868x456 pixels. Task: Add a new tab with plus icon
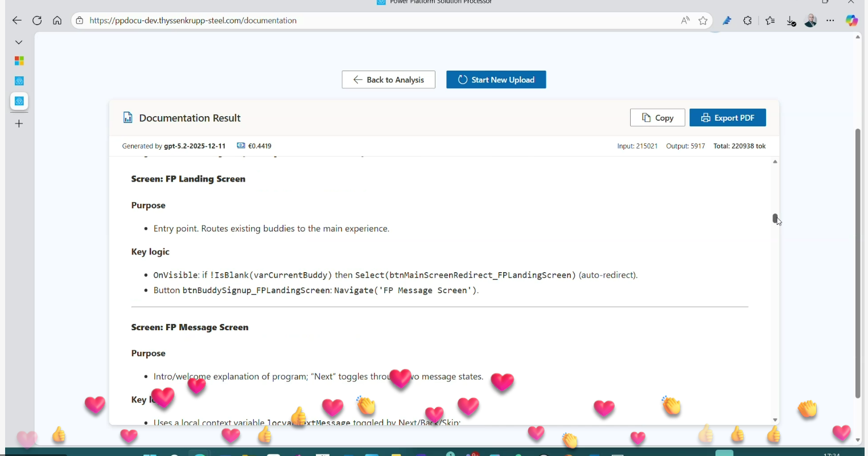[x=19, y=124]
